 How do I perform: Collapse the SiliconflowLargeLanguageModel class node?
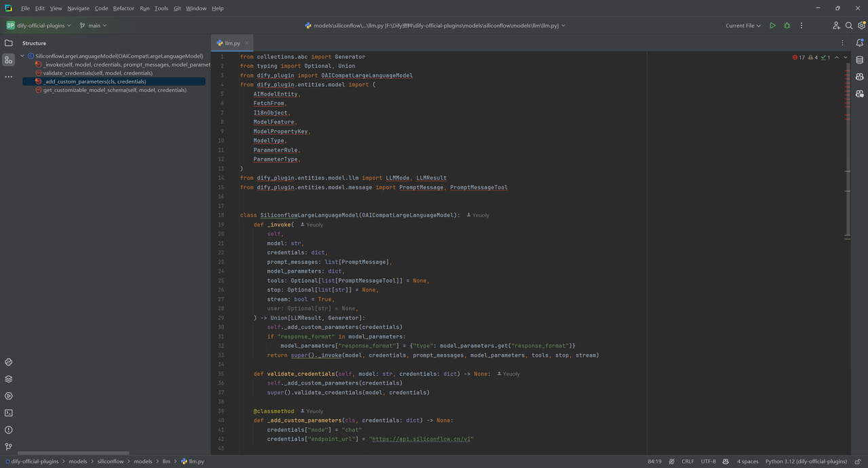[x=22, y=56]
